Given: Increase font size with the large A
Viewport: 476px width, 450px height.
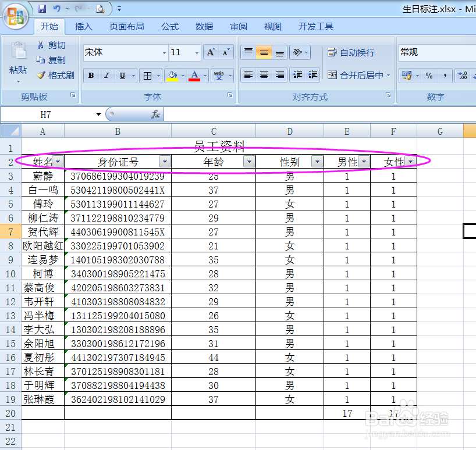Looking at the screenshot, I should coord(211,52).
